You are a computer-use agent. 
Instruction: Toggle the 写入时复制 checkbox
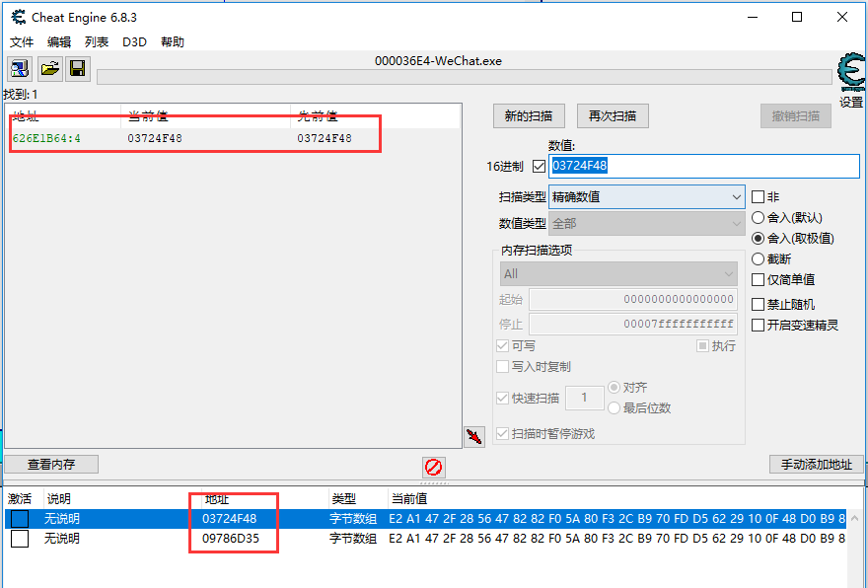(x=503, y=367)
